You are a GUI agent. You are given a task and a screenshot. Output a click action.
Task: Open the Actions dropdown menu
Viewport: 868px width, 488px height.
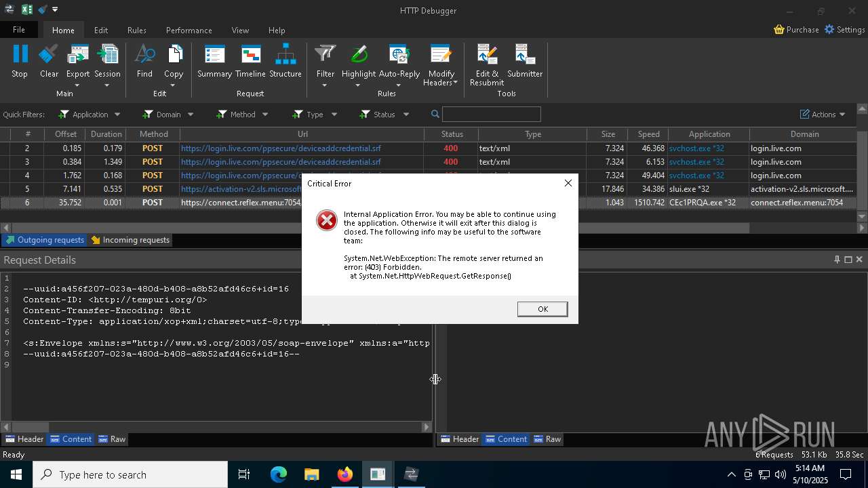pos(823,114)
